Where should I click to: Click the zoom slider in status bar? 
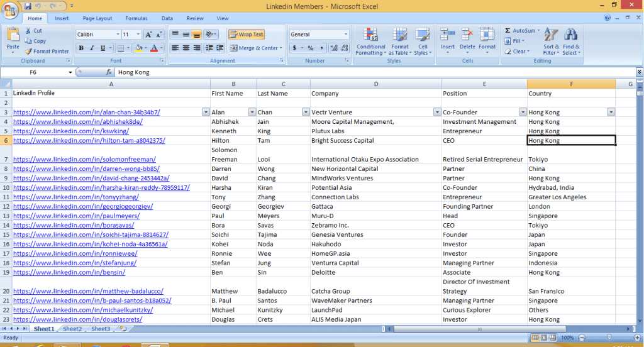click(x=609, y=338)
